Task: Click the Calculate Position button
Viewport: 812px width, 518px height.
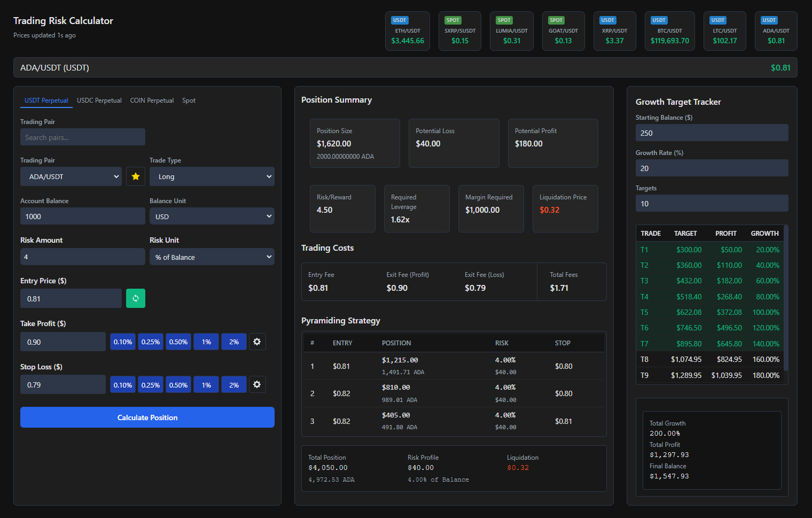Action: (147, 417)
